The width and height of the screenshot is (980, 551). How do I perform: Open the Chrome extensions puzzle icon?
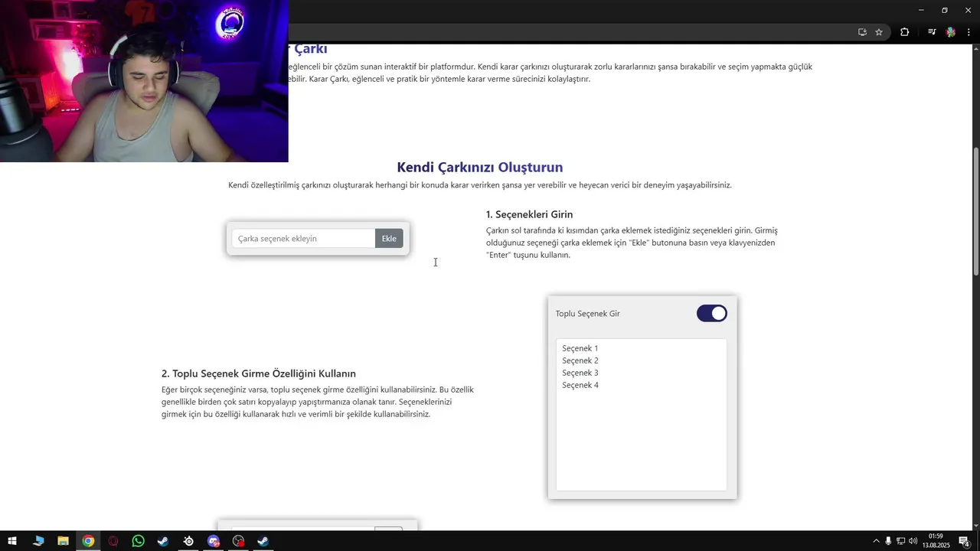pyautogui.click(x=904, y=32)
